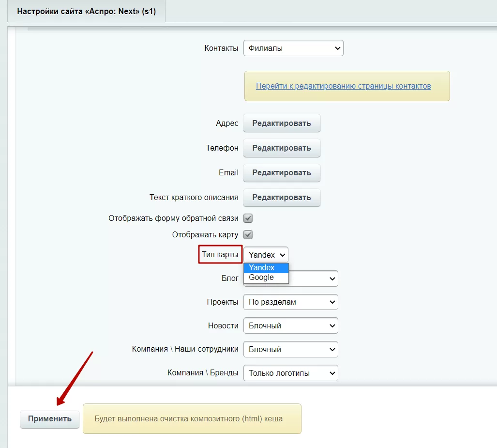Open Проекты dropdown showing По разделам

291,302
